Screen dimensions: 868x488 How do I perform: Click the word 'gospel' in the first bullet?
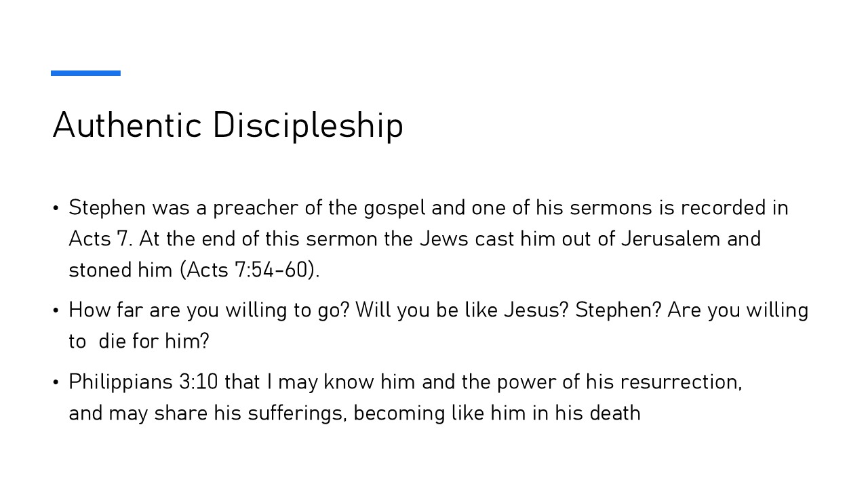(x=395, y=208)
